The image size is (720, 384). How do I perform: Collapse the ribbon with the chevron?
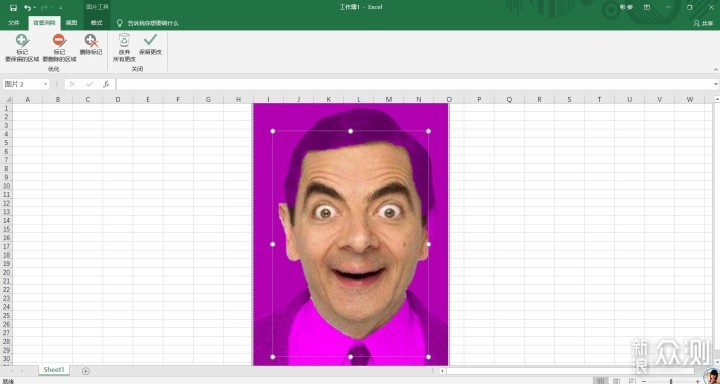click(x=715, y=69)
